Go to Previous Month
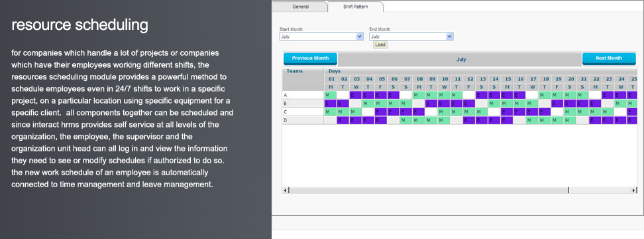 pyautogui.click(x=310, y=59)
